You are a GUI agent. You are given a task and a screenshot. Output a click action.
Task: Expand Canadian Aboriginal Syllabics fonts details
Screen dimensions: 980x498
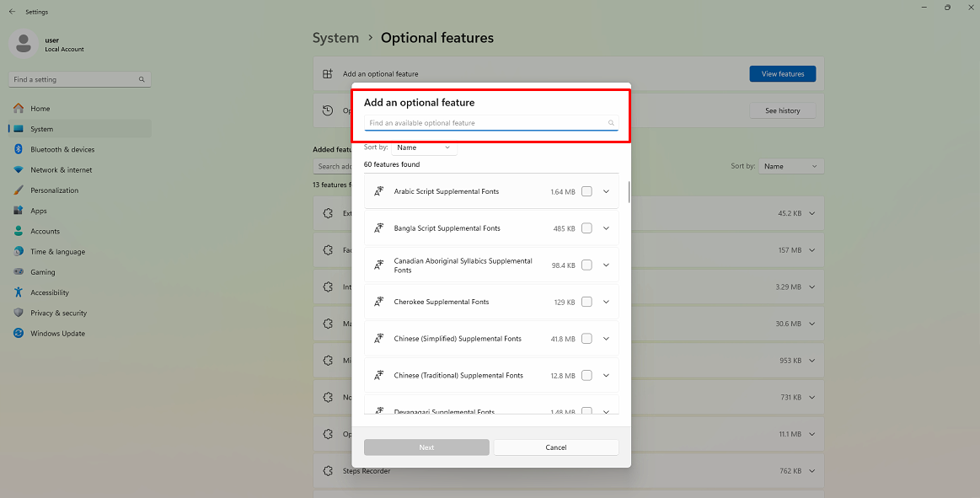(x=606, y=265)
